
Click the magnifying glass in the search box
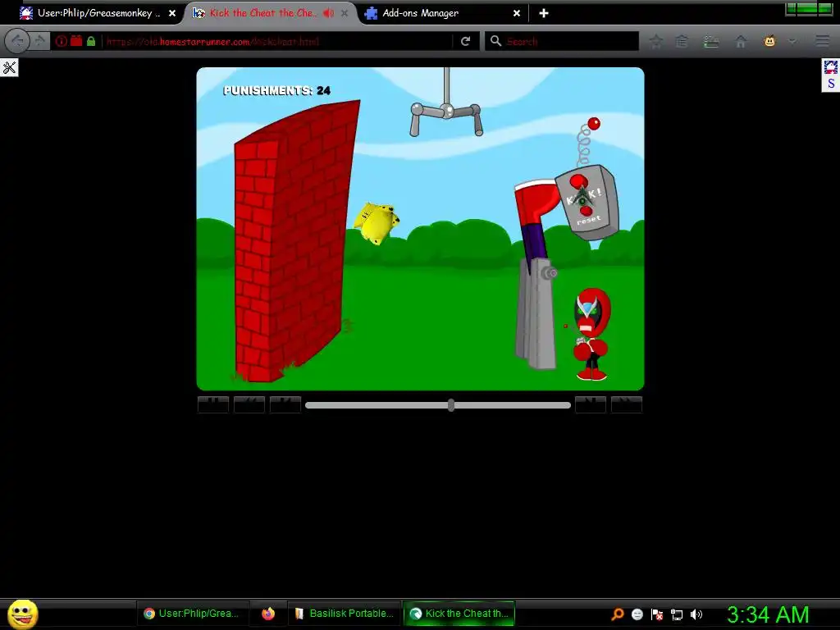pyautogui.click(x=496, y=41)
